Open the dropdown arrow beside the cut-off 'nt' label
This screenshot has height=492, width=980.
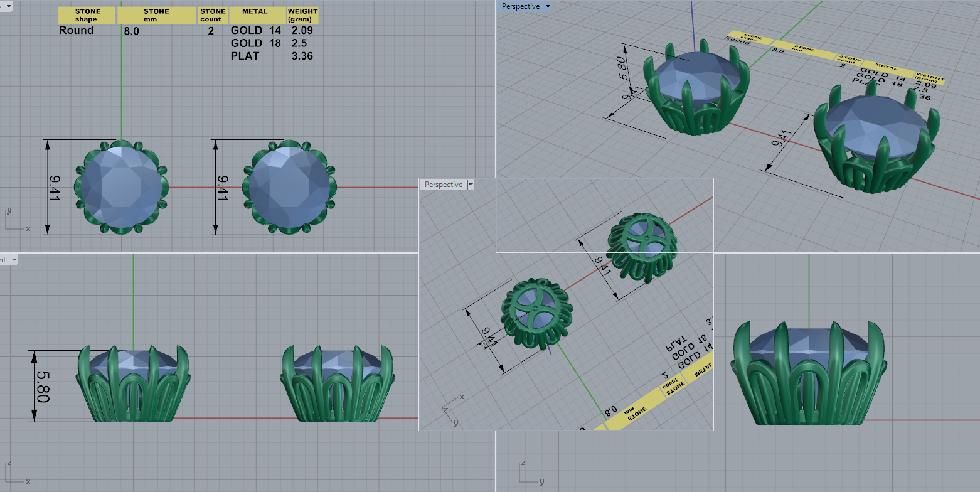click(x=13, y=259)
